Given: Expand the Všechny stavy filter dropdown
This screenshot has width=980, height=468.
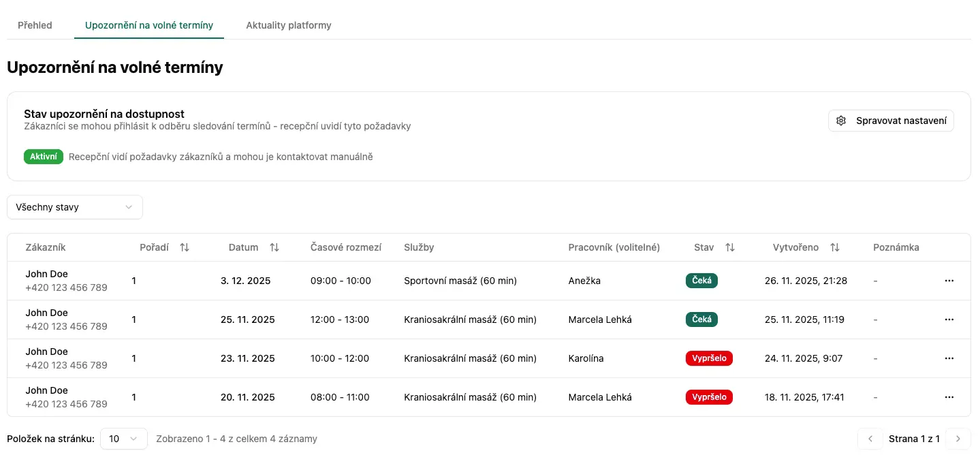Looking at the screenshot, I should coord(75,207).
